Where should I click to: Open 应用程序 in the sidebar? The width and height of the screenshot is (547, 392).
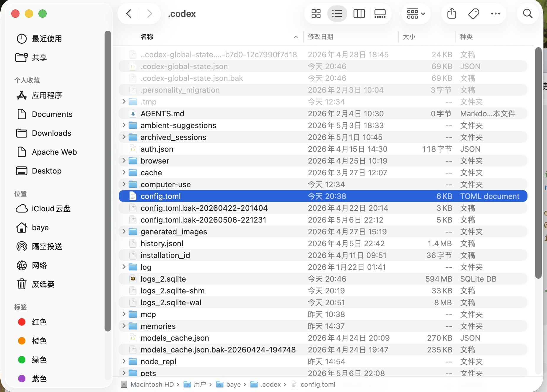click(39, 95)
